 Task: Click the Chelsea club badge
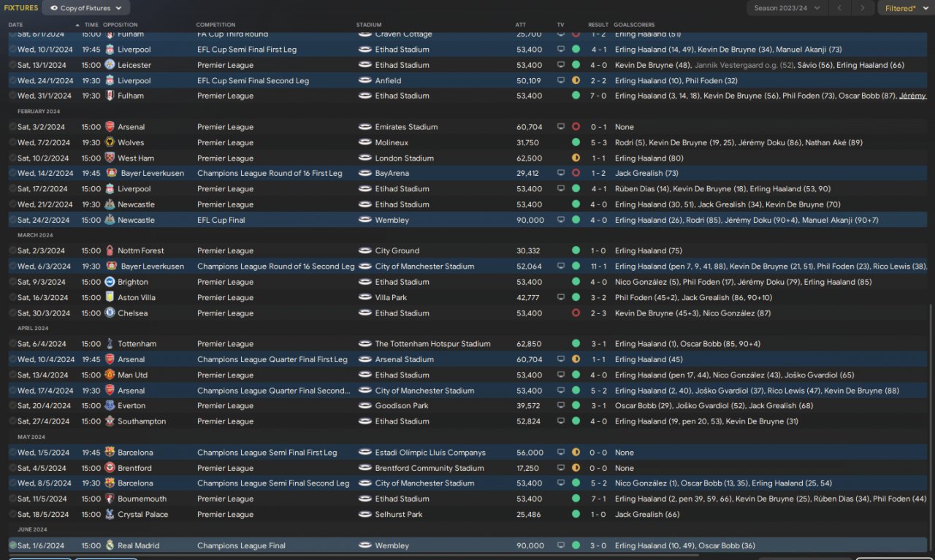[x=110, y=313]
